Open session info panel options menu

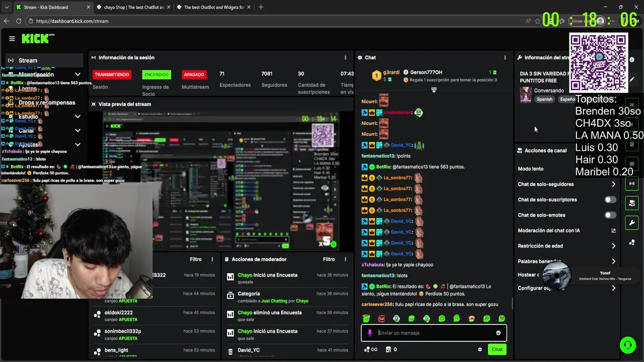(x=345, y=57)
